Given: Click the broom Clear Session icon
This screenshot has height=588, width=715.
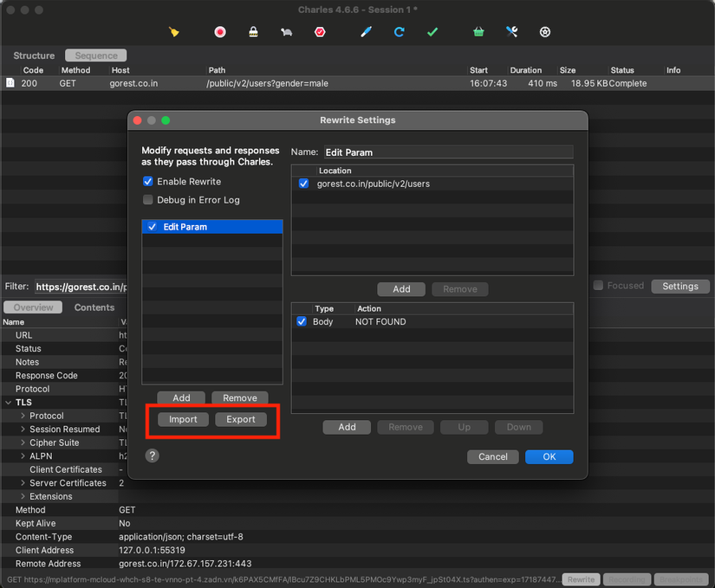Looking at the screenshot, I should tap(174, 32).
